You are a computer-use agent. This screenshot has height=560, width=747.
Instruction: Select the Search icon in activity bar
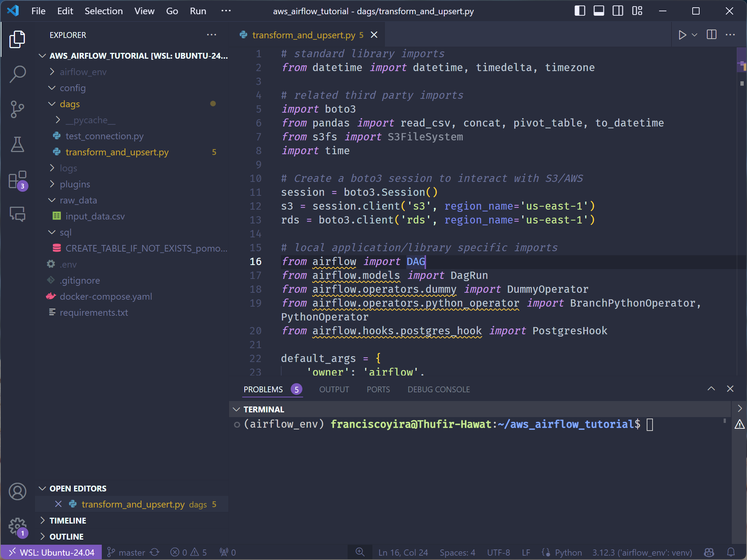pos(17,73)
